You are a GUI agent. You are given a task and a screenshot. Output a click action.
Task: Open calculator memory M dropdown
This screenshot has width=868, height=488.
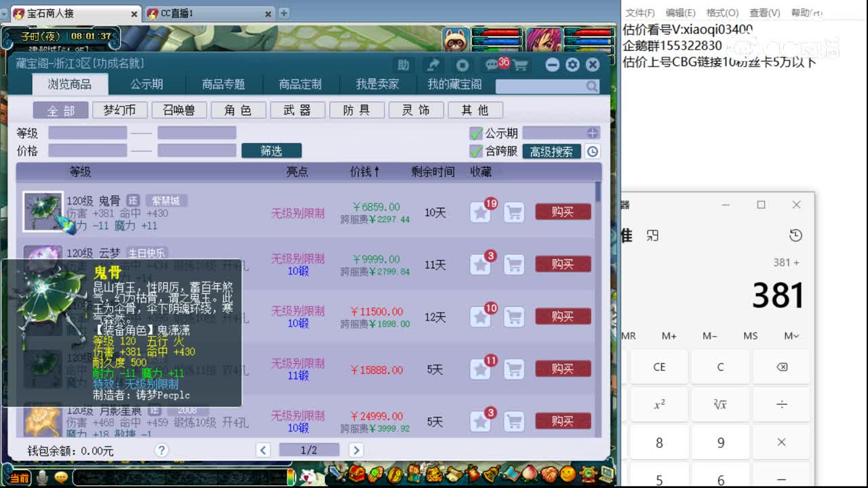coord(791,335)
